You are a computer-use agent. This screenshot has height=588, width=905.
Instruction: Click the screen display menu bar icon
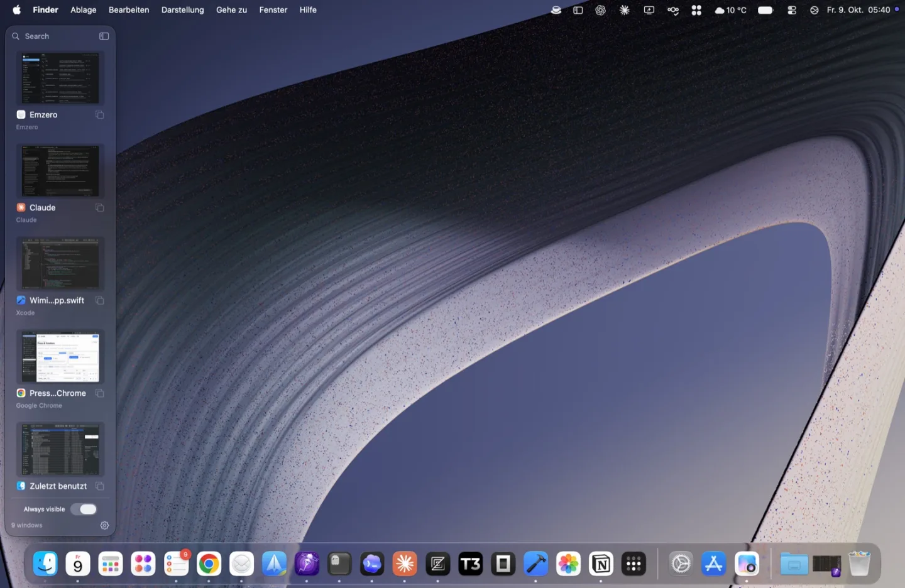pyautogui.click(x=649, y=10)
